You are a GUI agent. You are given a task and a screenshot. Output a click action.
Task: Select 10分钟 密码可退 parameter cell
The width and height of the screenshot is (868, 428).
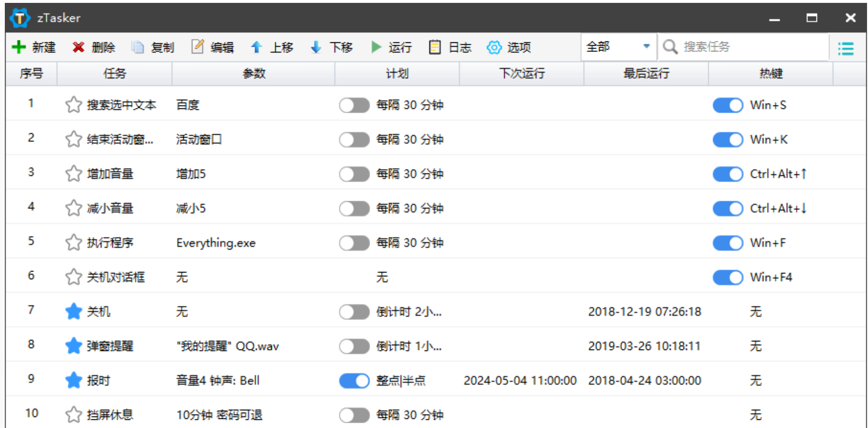click(219, 415)
